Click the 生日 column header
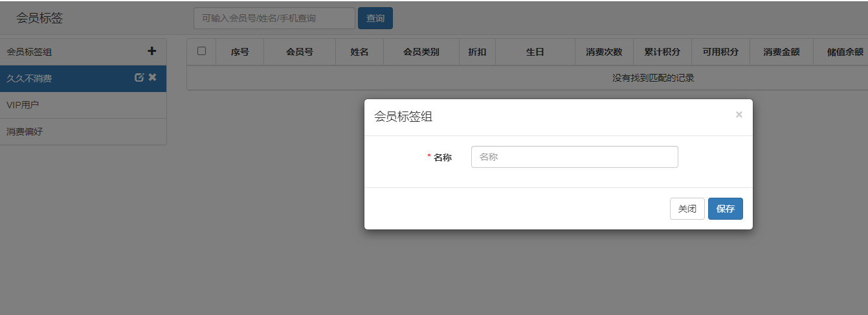 point(535,52)
